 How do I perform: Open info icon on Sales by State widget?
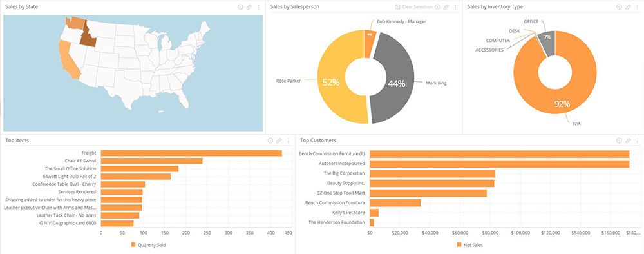point(240,7)
